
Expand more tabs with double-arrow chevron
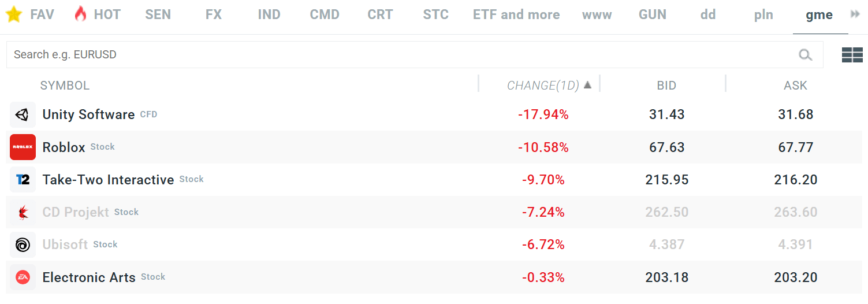click(x=855, y=14)
